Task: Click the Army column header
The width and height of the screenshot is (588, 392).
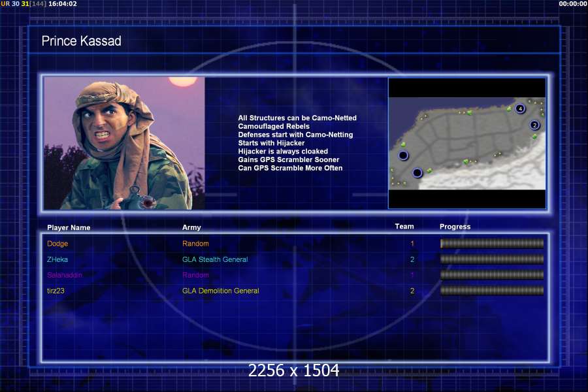Action: click(191, 227)
